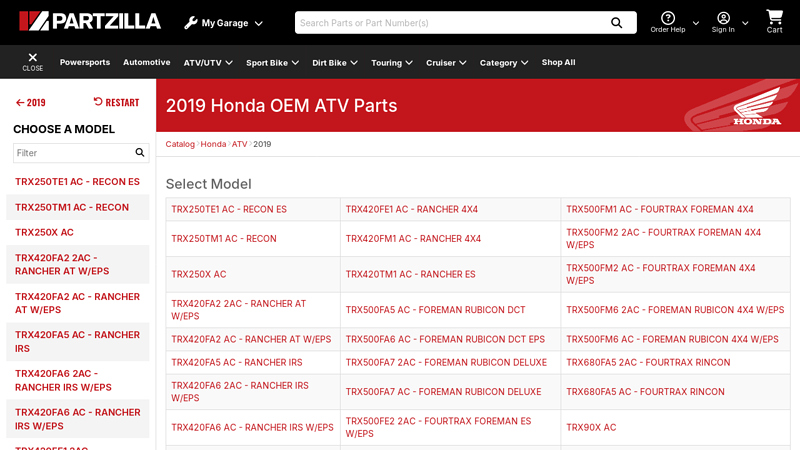Image resolution: width=800 pixels, height=450 pixels.
Task: Open TRX420FM1 AC - RANCHER 4X4
Action: [x=413, y=239]
